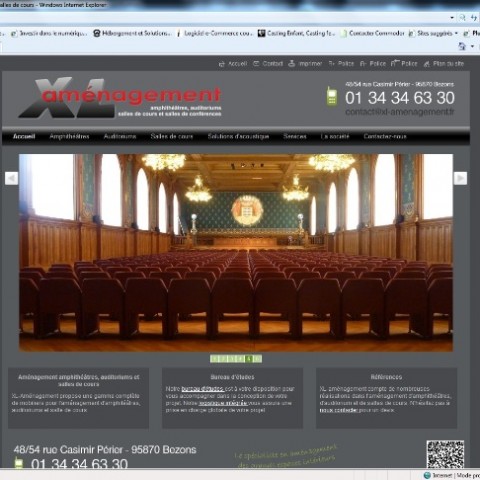Click the QR code image

click(445, 454)
